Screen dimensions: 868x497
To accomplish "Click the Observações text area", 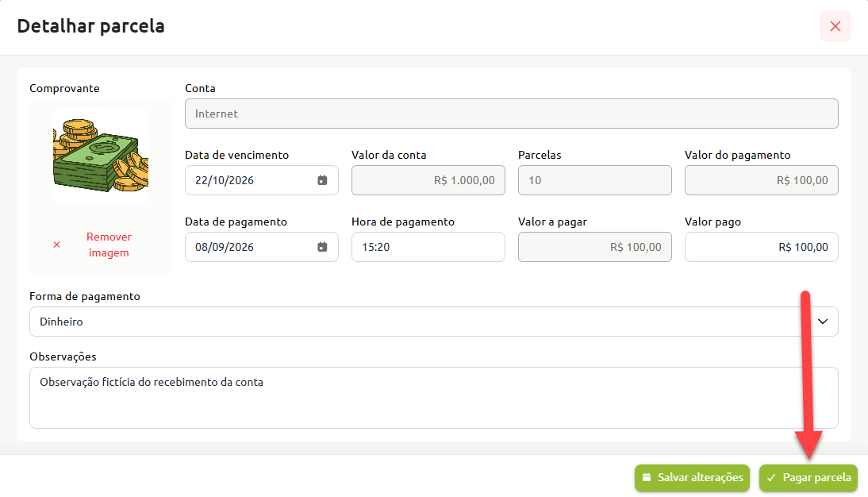I will pos(433,397).
